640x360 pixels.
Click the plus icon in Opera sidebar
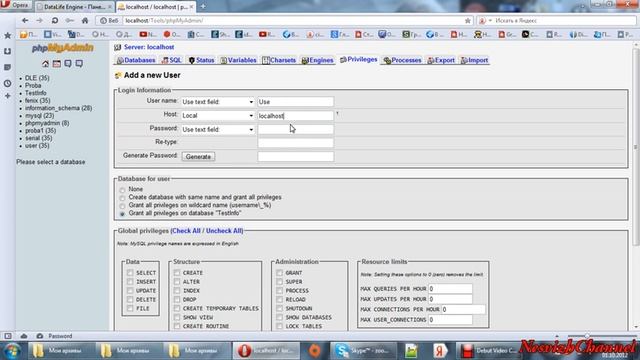(7, 96)
